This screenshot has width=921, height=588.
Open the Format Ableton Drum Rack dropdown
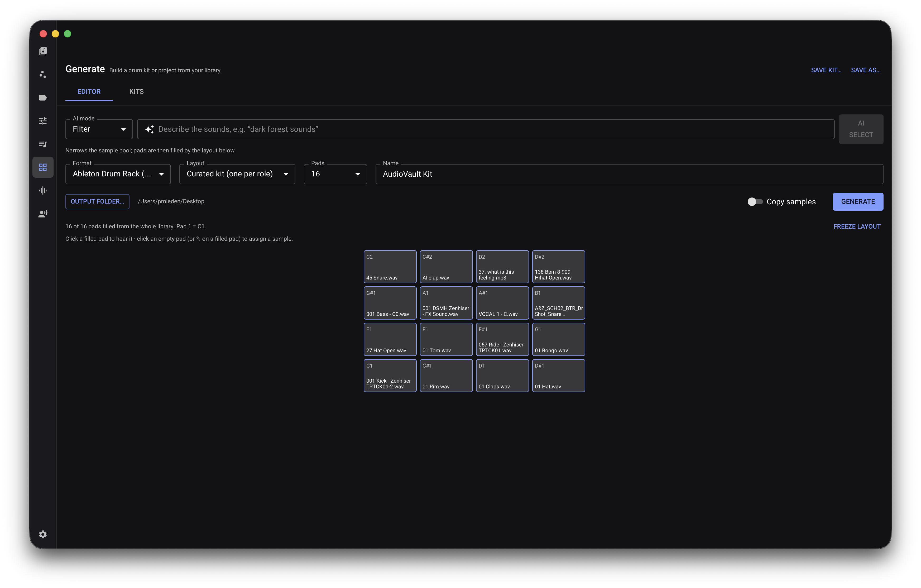[x=118, y=174]
